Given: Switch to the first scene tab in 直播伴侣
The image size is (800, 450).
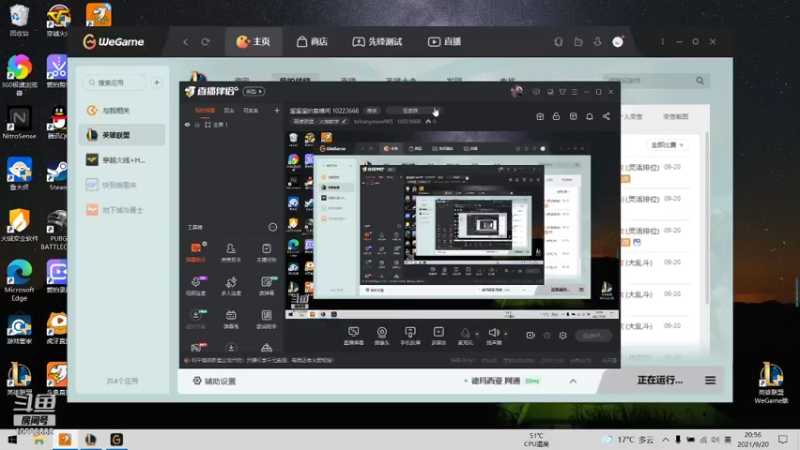Looking at the screenshot, I should [x=205, y=110].
